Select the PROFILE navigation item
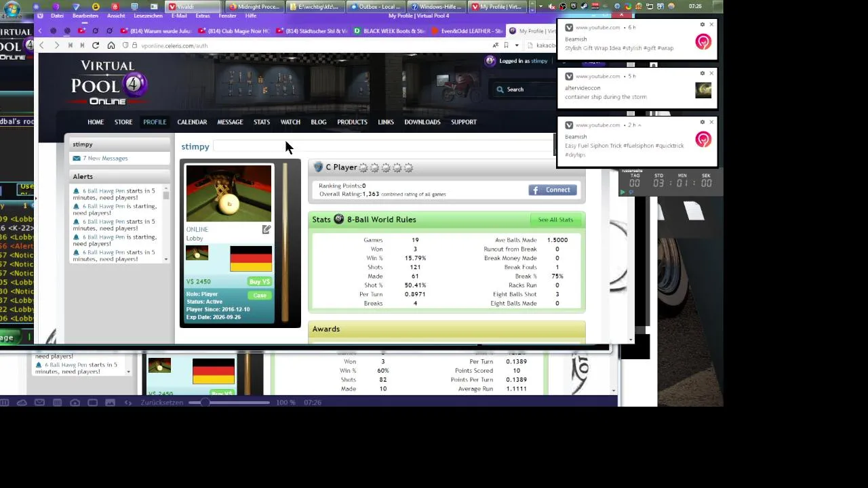Screen dimensions: 868x488 coord(155,122)
